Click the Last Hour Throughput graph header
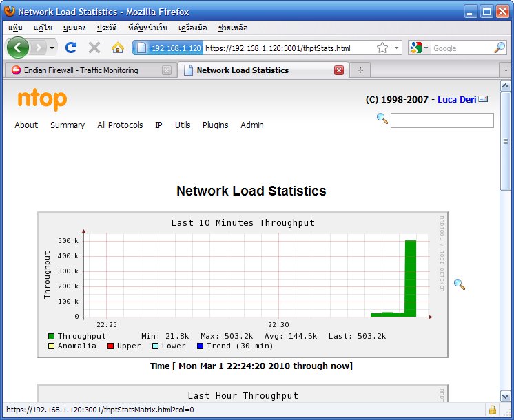Image resolution: width=514 pixels, height=420 pixels. (243, 396)
